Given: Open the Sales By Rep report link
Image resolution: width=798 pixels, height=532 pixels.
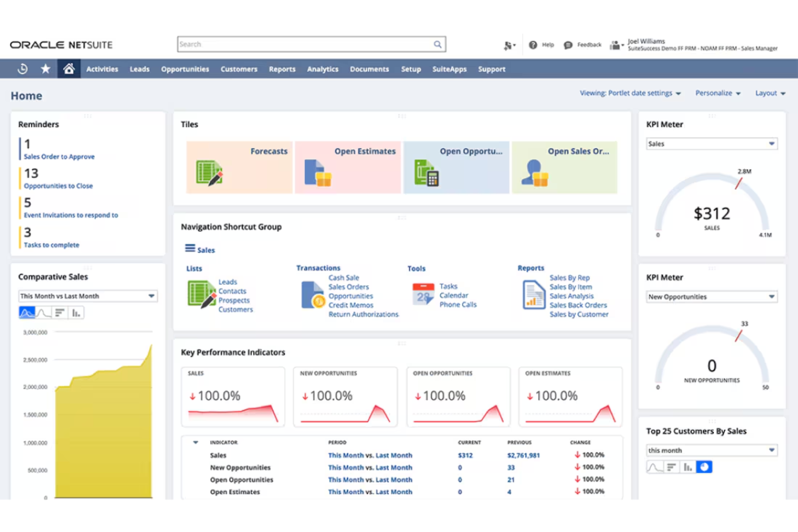Looking at the screenshot, I should click(x=570, y=277).
